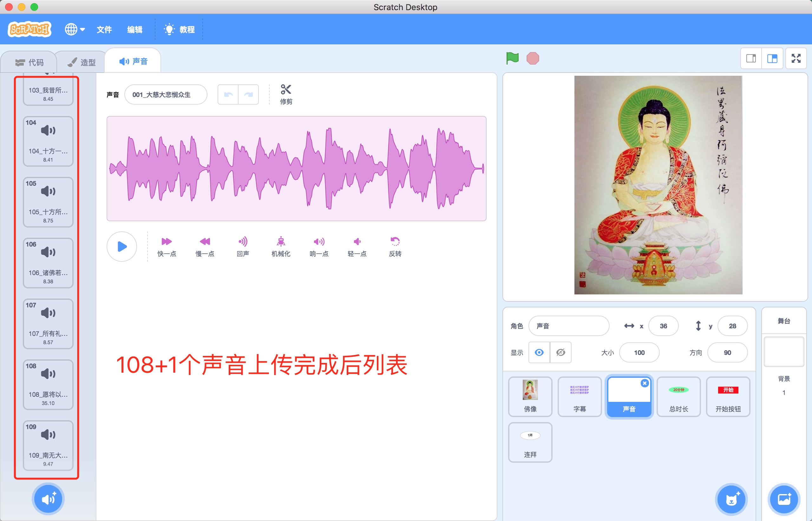Viewport: 812px width, 521px height.
Task: Apply the louder (响一点) effect
Action: [319, 247]
